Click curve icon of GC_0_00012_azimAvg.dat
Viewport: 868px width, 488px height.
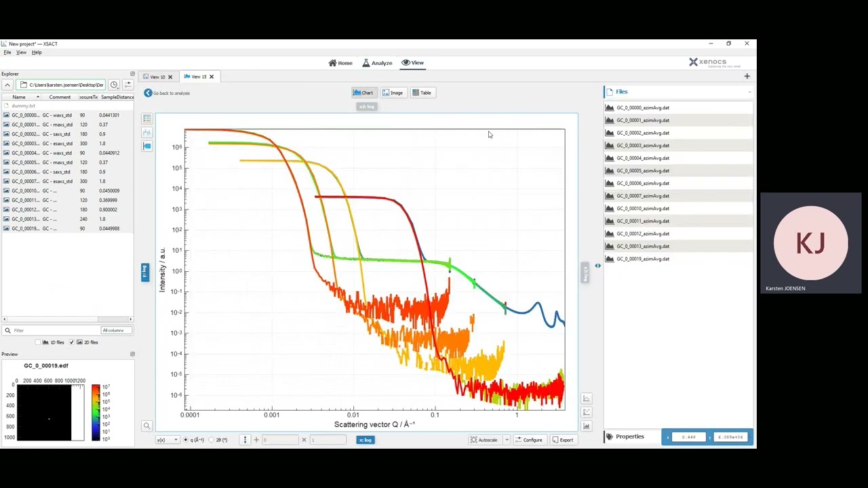pyautogui.click(x=610, y=234)
